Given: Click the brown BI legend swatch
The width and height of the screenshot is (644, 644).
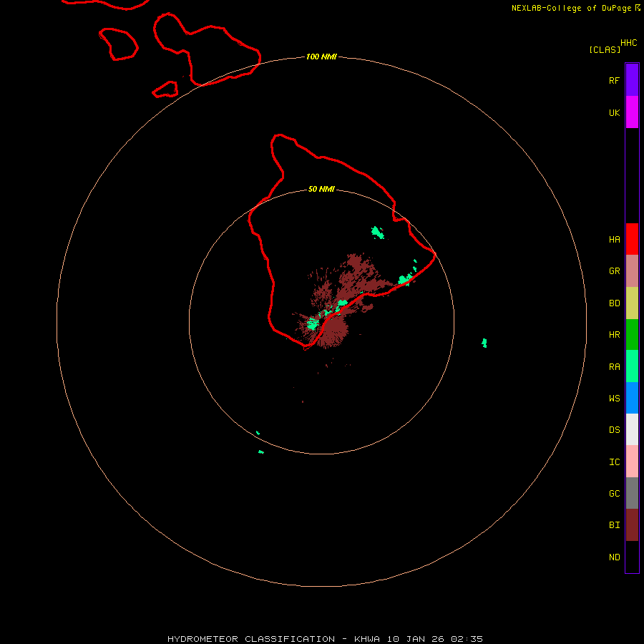Looking at the screenshot, I should coord(632,525).
